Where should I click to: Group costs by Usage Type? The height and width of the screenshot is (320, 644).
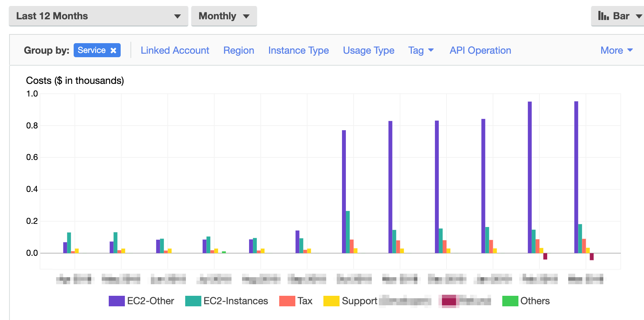pyautogui.click(x=368, y=51)
